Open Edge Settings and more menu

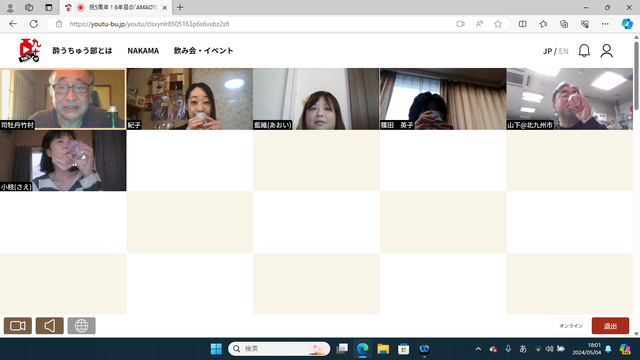pos(605,24)
